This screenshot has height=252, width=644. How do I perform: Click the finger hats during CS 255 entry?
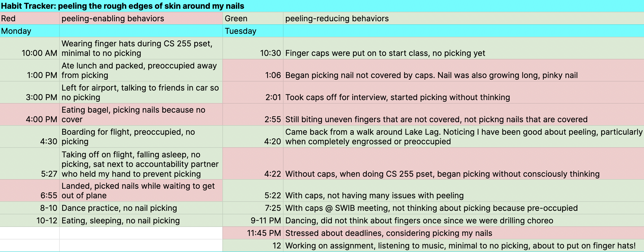(141, 48)
